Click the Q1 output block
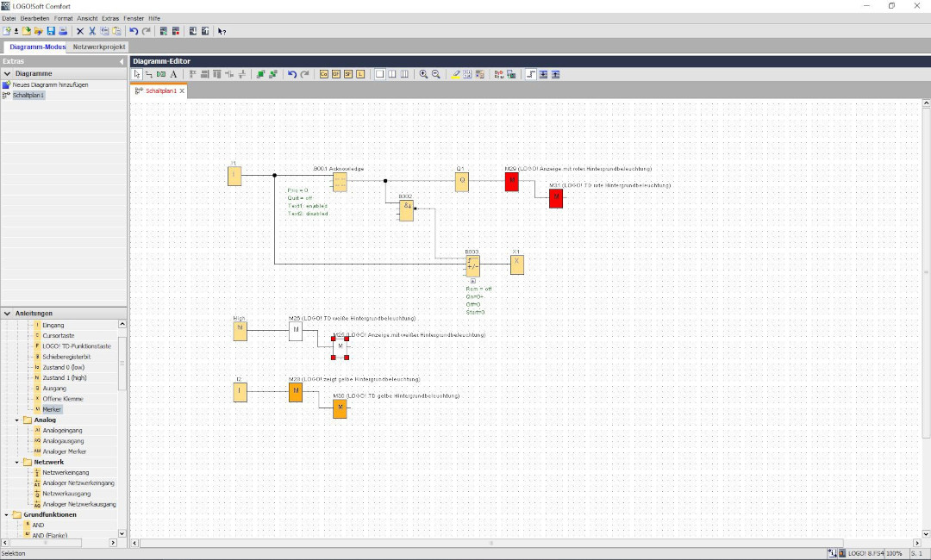 (x=462, y=182)
